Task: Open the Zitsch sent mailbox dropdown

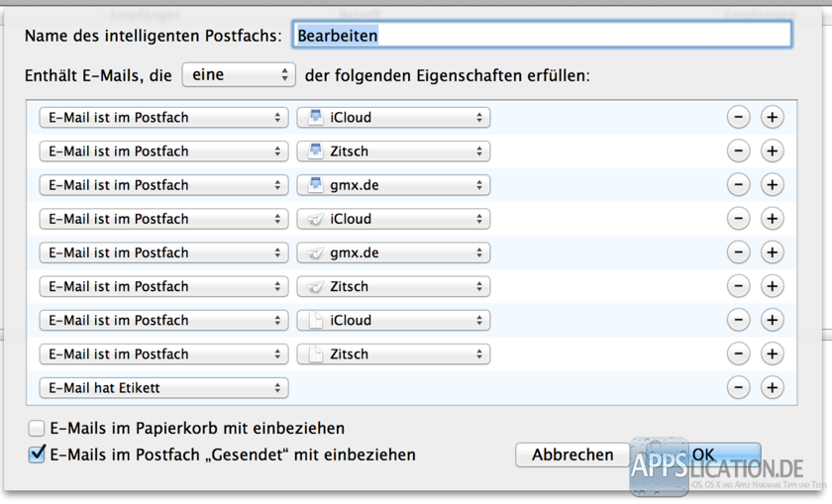Action: [x=393, y=286]
